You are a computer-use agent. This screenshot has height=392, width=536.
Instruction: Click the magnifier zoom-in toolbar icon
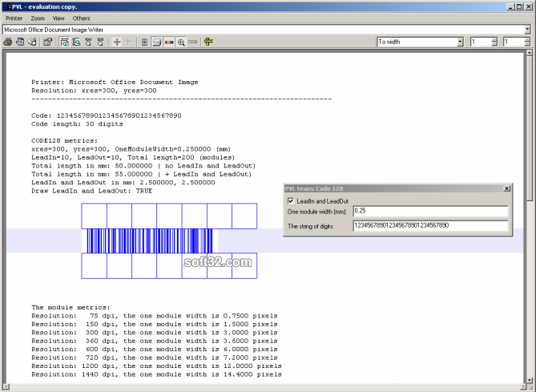[181, 42]
